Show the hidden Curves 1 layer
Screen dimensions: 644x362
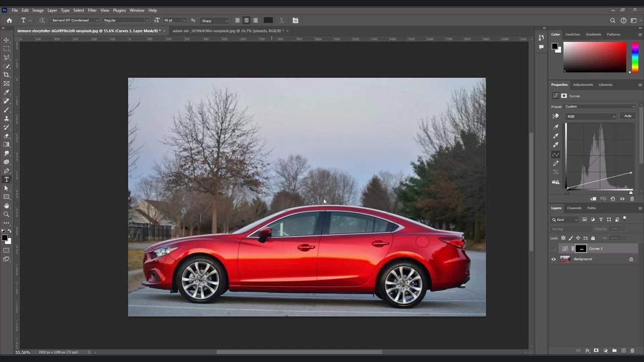click(554, 248)
